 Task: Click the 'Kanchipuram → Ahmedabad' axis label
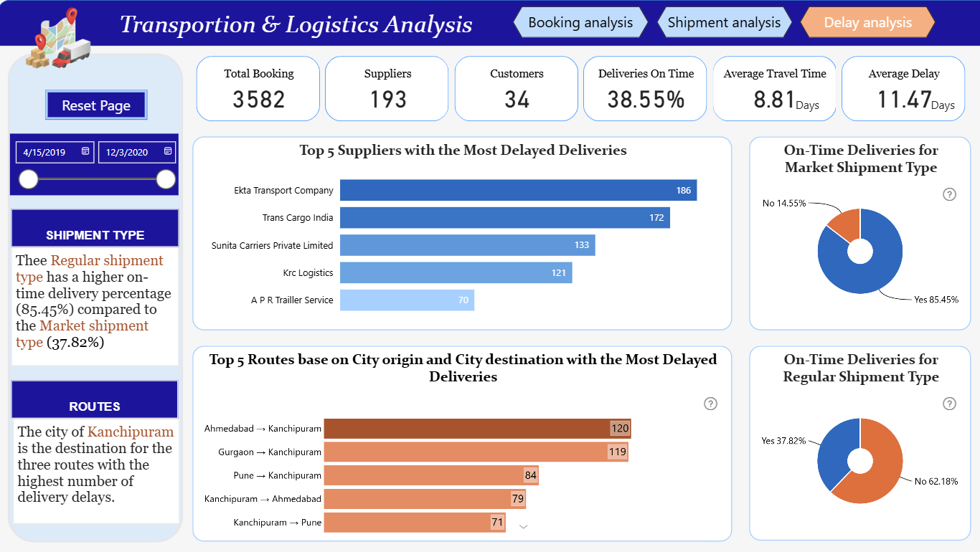point(263,499)
